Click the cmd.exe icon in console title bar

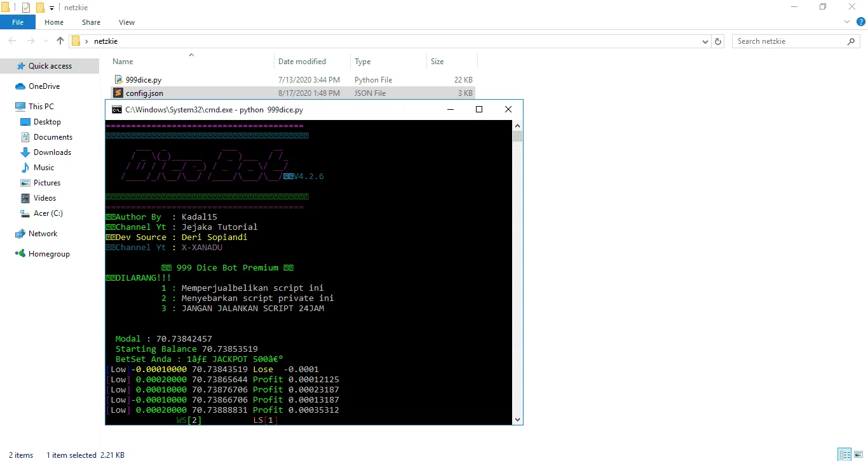click(116, 109)
